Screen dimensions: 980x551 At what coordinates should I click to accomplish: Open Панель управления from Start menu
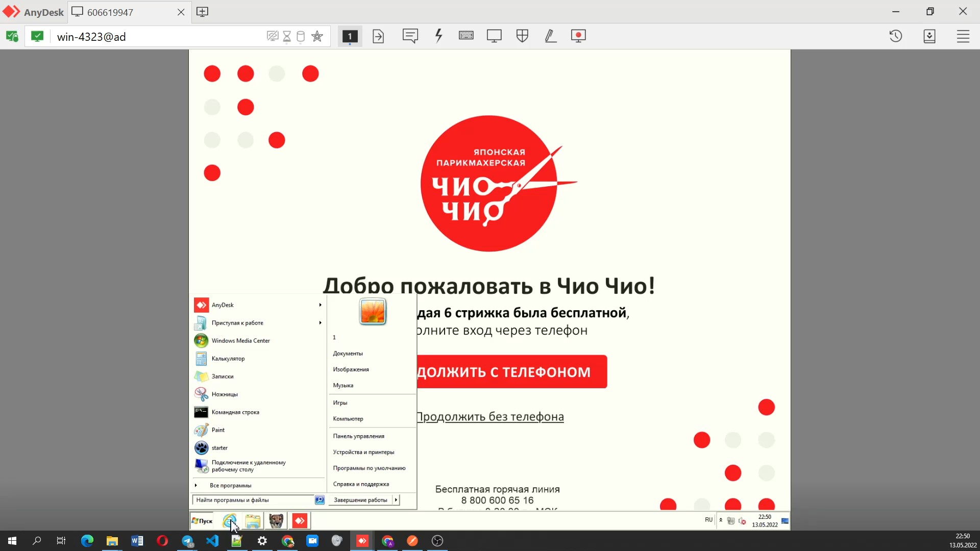pos(358,436)
